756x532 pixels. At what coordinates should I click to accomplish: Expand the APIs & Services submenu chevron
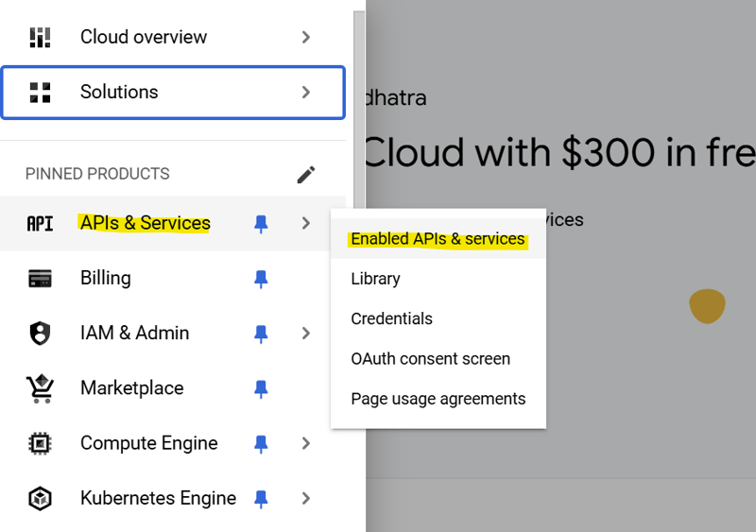click(x=305, y=223)
